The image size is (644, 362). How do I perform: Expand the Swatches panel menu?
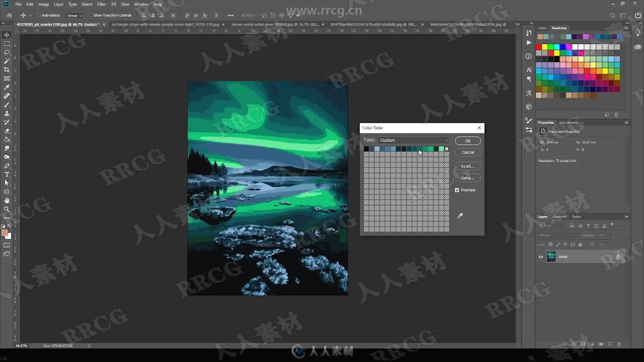click(626, 28)
